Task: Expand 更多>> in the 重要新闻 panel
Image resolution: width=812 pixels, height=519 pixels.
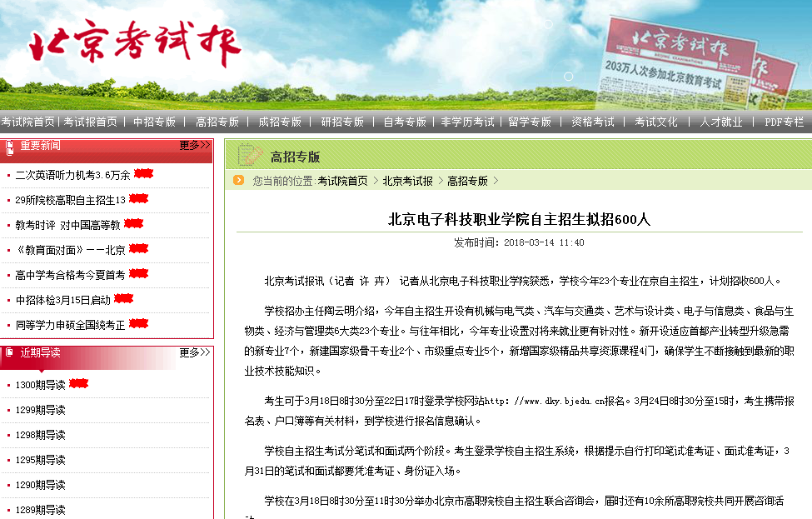Action: tap(195, 146)
